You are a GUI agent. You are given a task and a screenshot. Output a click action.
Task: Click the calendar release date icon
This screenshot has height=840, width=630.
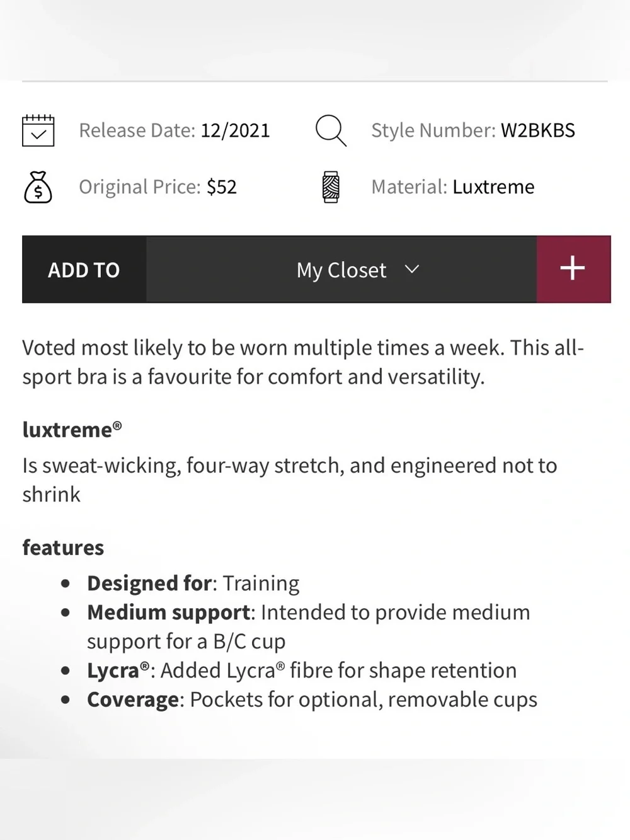coord(38,130)
